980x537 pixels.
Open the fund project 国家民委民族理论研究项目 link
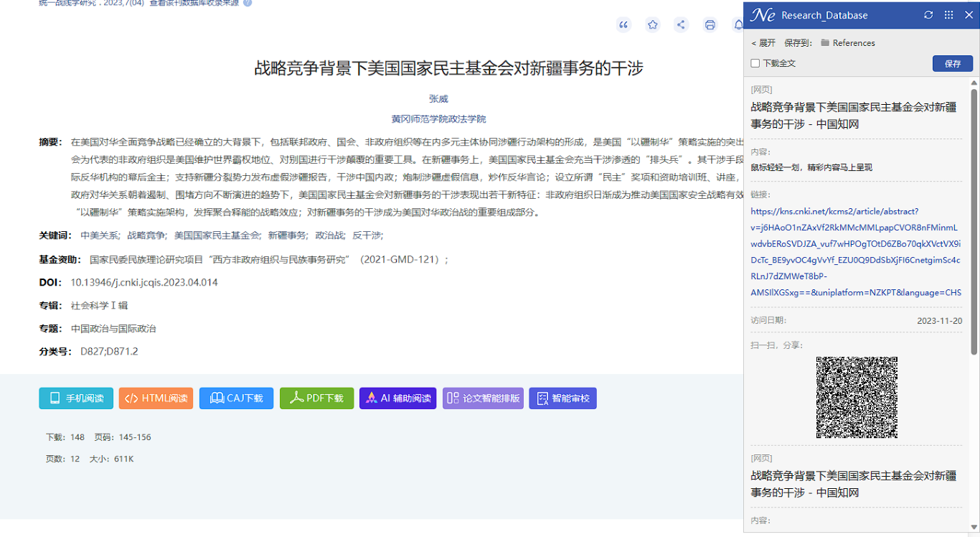[269, 259]
